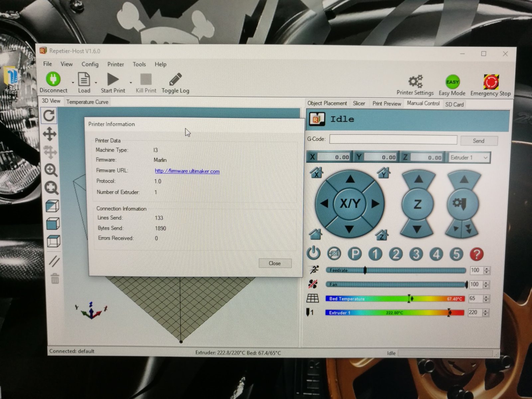The width and height of the screenshot is (532, 399).
Task: Retract filament with extruder up arrow
Action: tap(464, 180)
